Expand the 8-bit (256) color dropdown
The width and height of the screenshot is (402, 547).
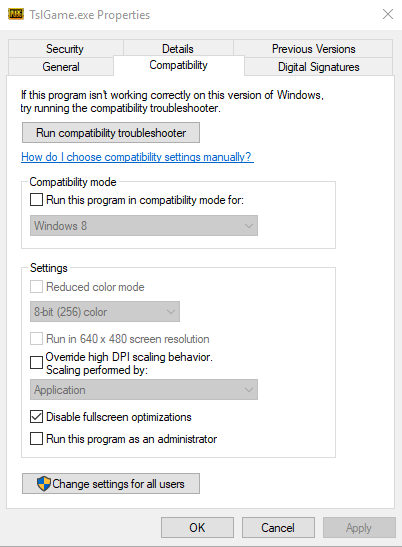pos(105,312)
